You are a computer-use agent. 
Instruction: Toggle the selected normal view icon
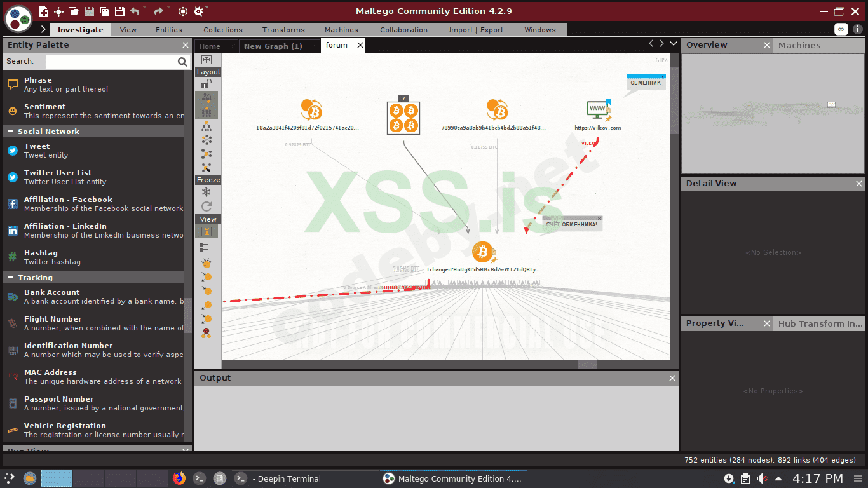coord(207,231)
